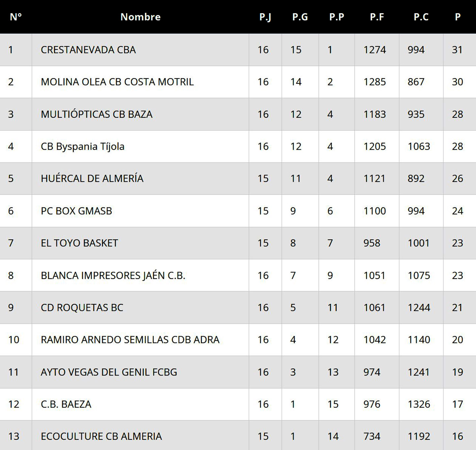Click the P.P column header
The height and width of the screenshot is (450, 476).
337,17
